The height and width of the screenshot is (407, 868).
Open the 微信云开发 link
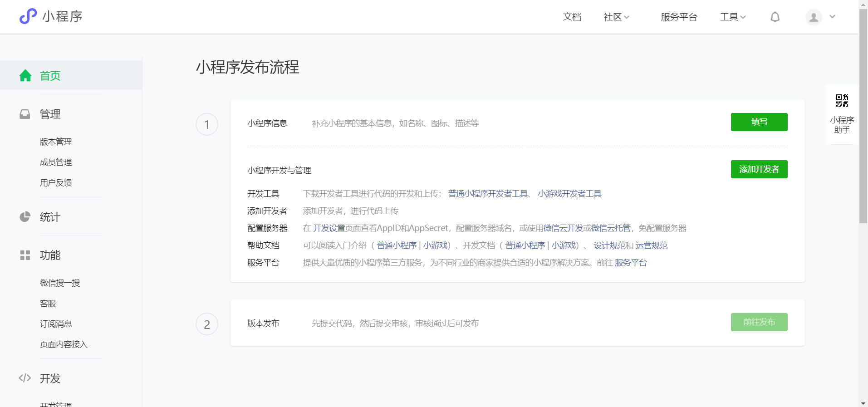coord(563,228)
